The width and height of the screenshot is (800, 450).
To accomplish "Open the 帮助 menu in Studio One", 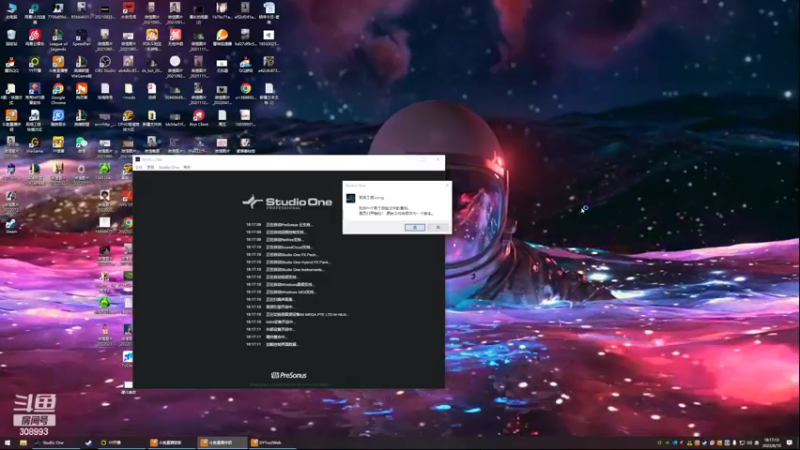I will coord(187,167).
